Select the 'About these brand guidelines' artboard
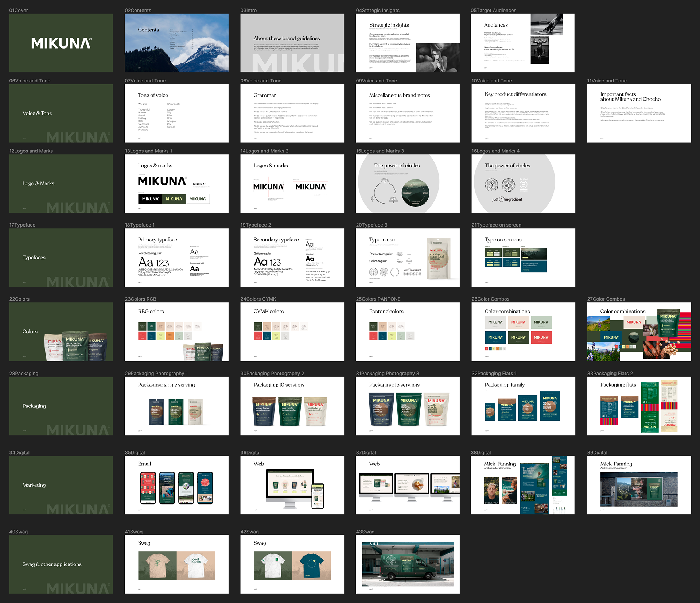700x603 pixels. (292, 43)
